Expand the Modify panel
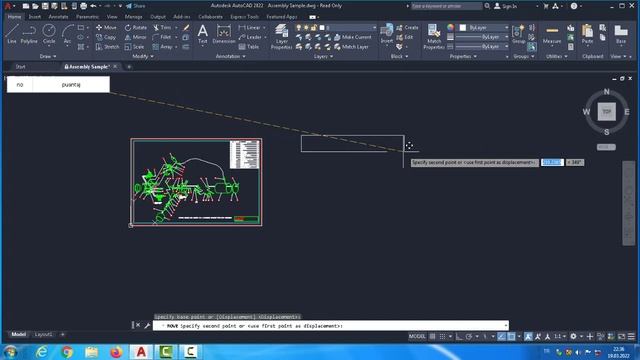 143,56
